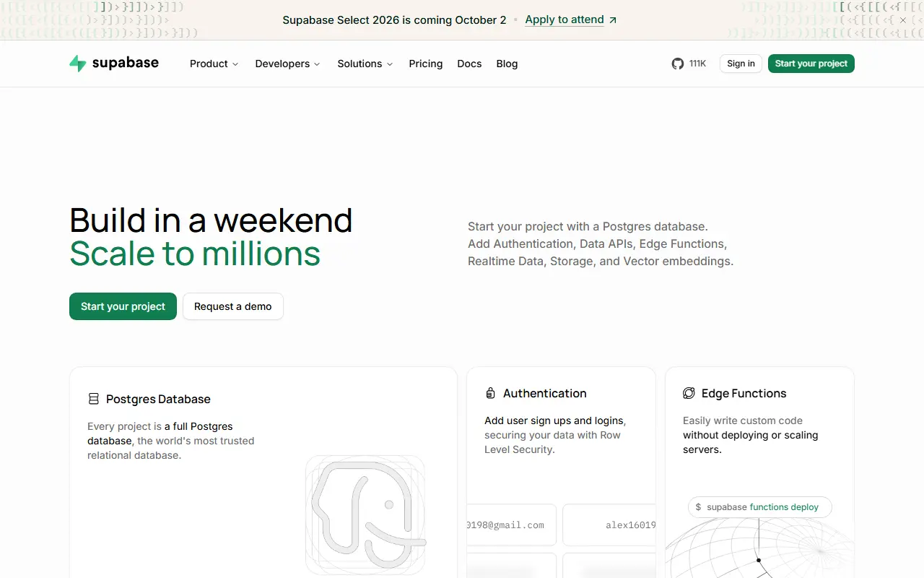Click the hero Start your project button
Screen dimensions: 924x578
pyautogui.click(x=123, y=306)
